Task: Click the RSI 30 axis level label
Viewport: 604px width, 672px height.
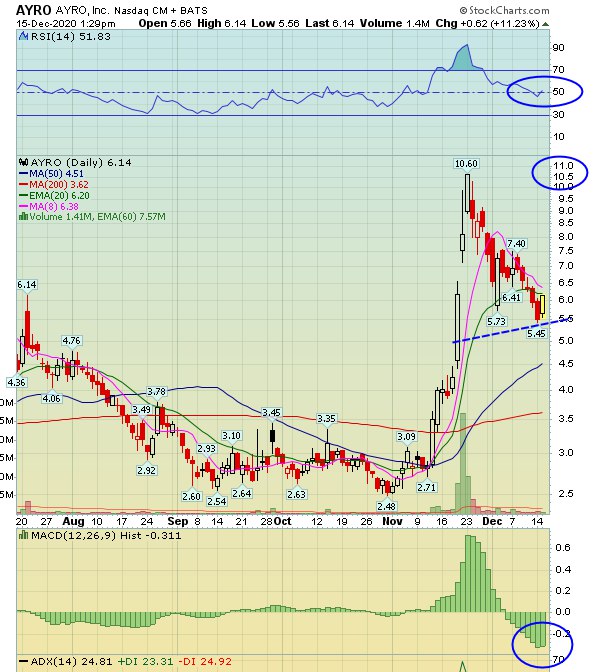Action: point(558,114)
